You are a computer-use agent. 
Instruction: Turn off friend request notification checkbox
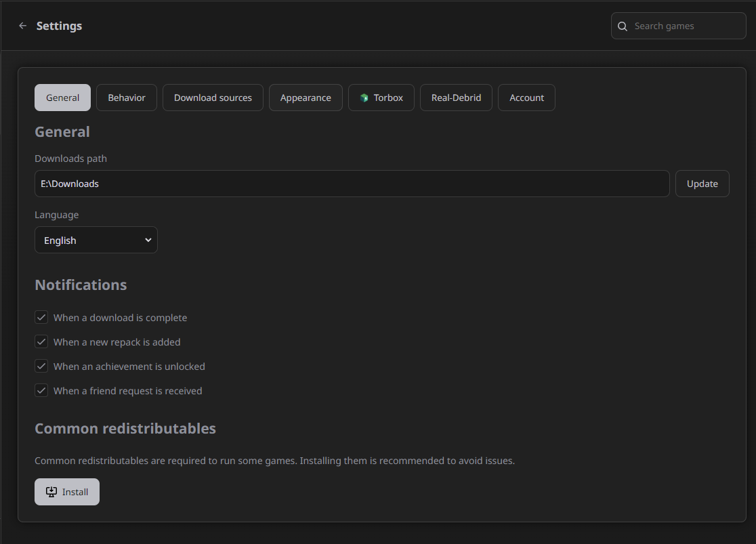tap(42, 391)
